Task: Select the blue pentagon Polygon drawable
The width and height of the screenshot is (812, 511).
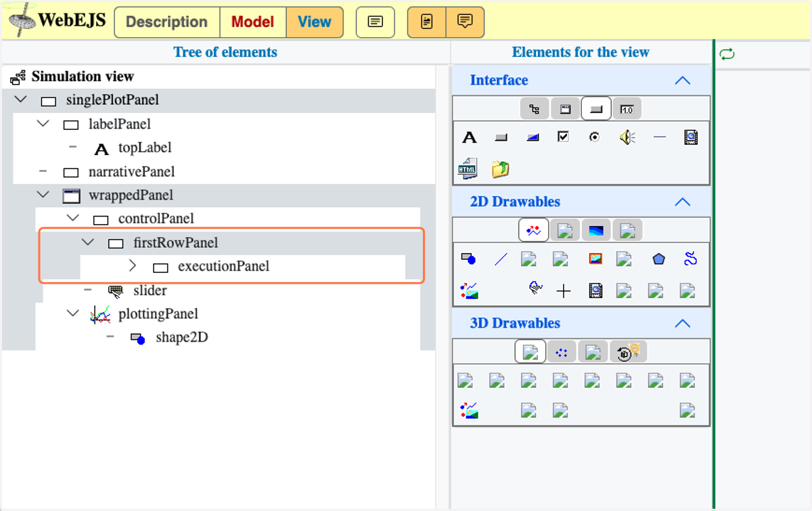Action: 658,259
